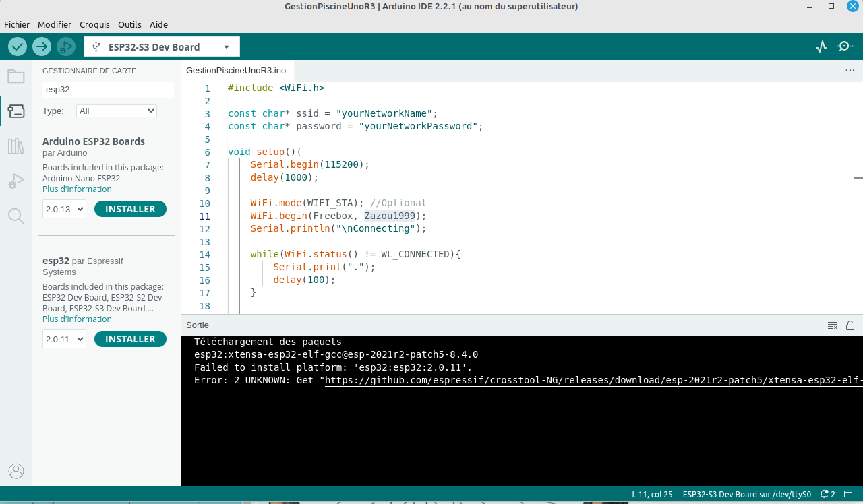Click the "yourNetworkPassword" string in code

[418, 127]
